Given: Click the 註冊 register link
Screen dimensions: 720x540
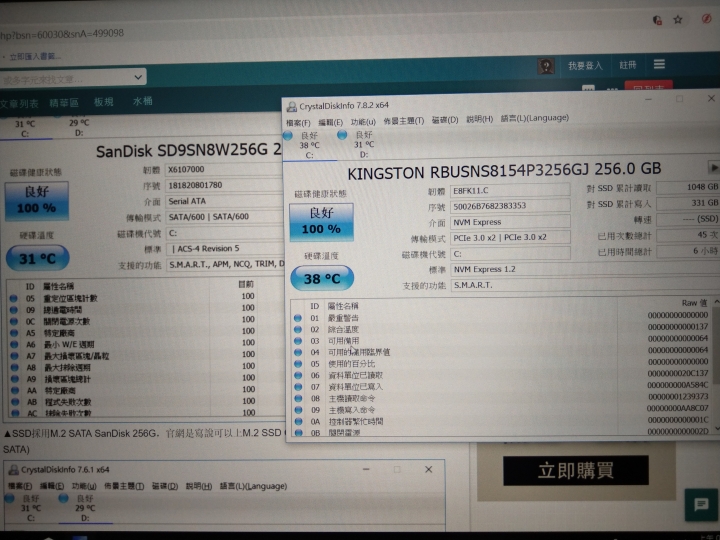Looking at the screenshot, I should 628,65.
